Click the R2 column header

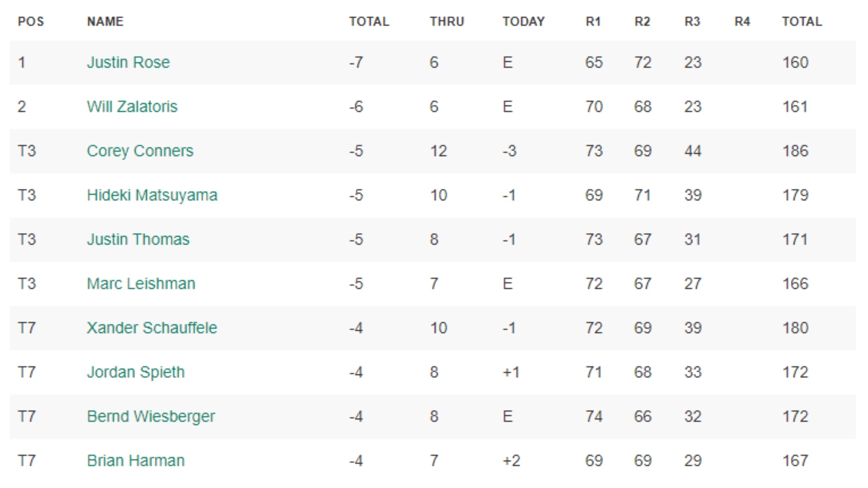pyautogui.click(x=642, y=21)
